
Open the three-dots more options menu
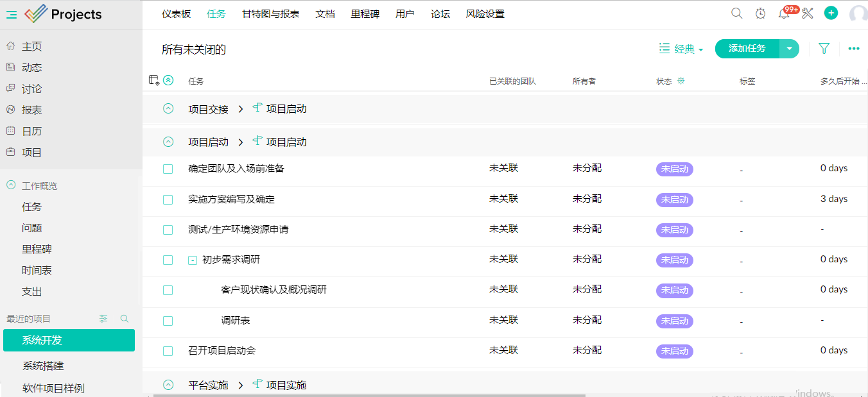tap(854, 49)
